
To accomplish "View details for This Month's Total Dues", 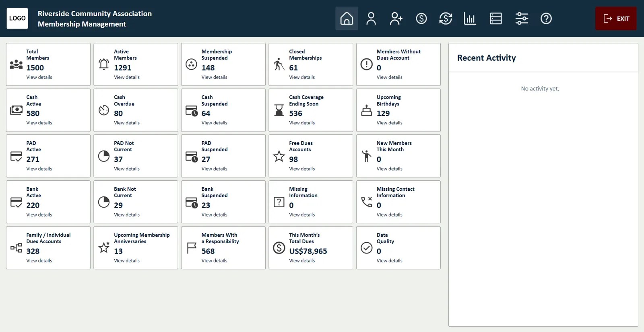I will 302,261.
